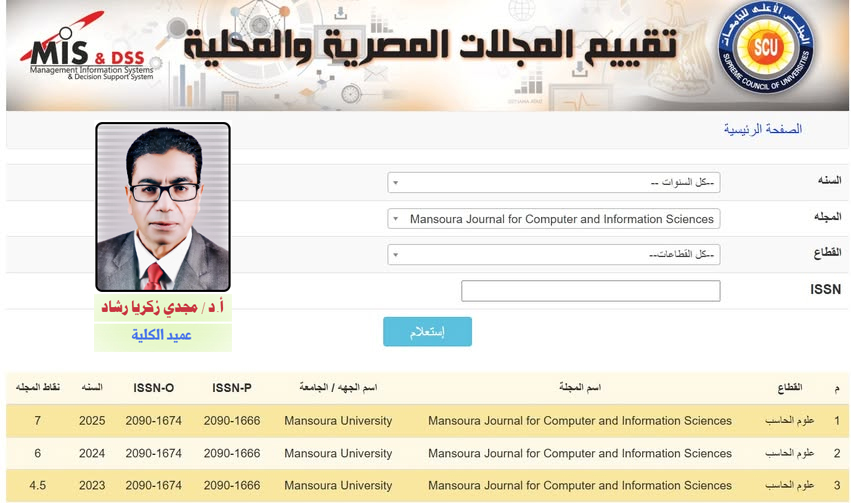Click score 7 in the points column
851x503 pixels.
(x=37, y=421)
